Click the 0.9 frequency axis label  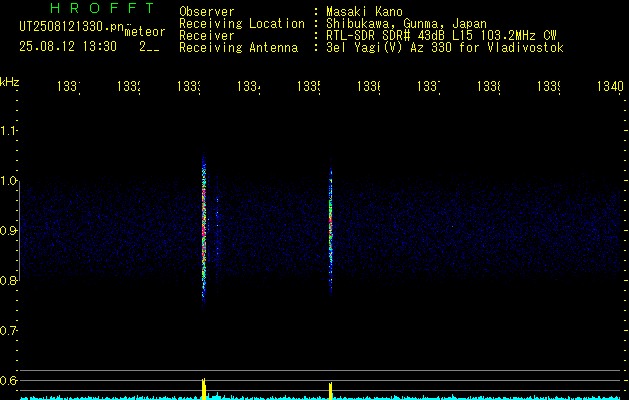(x=8, y=231)
